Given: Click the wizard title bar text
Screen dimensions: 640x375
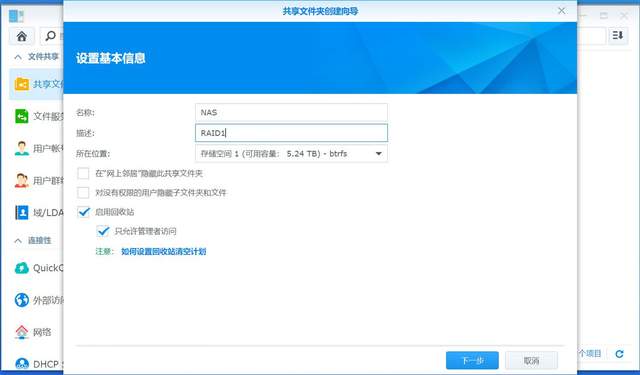Looking at the screenshot, I should 320,11.
